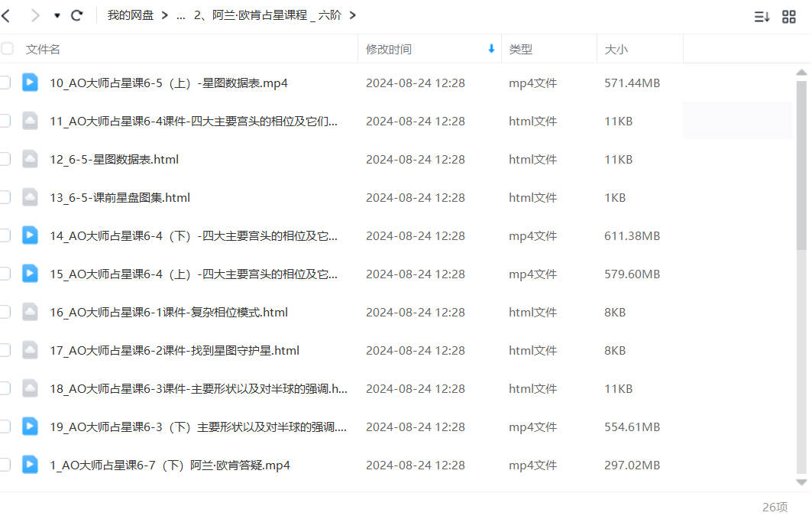Click the 554.61MB size value

pos(632,427)
